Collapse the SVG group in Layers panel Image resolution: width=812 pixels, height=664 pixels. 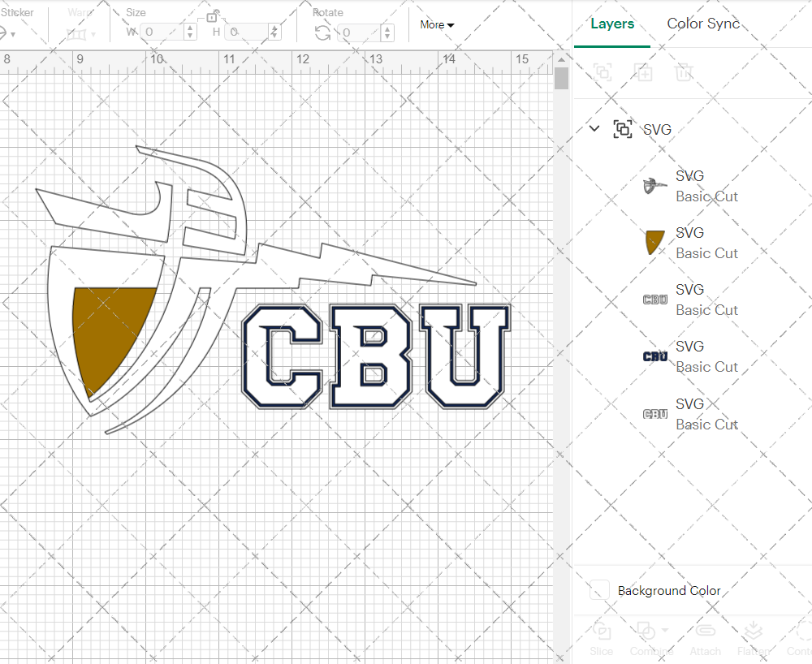(594, 128)
